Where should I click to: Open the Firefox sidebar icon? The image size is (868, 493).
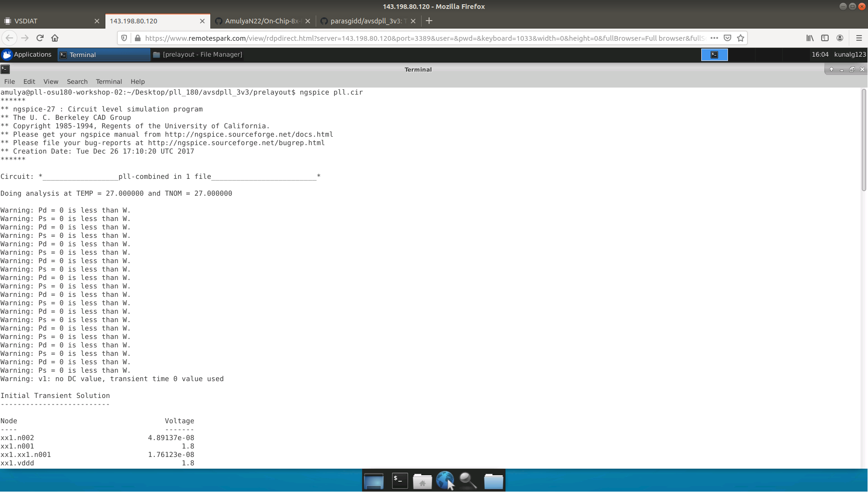point(825,38)
